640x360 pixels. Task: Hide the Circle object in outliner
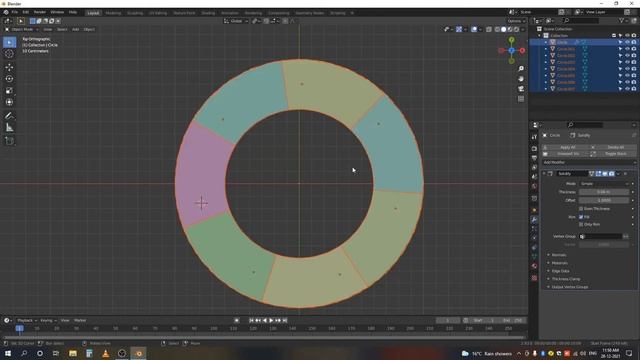click(627, 42)
